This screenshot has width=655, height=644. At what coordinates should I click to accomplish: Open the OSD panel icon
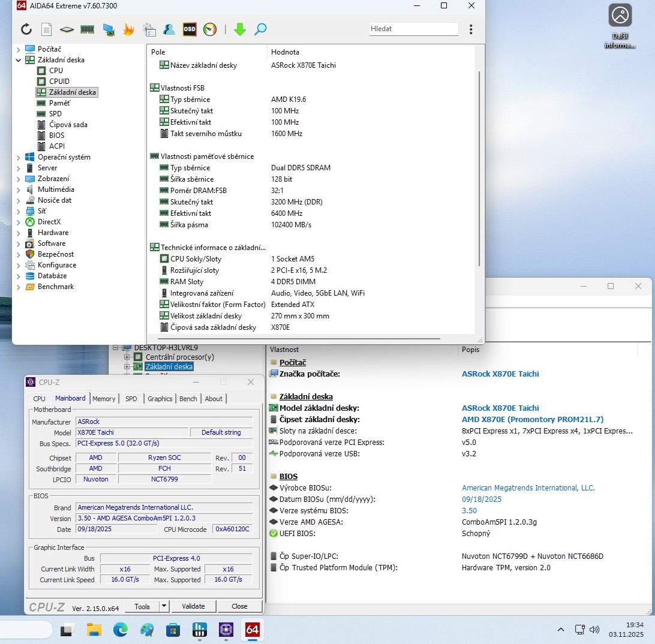[x=190, y=29]
